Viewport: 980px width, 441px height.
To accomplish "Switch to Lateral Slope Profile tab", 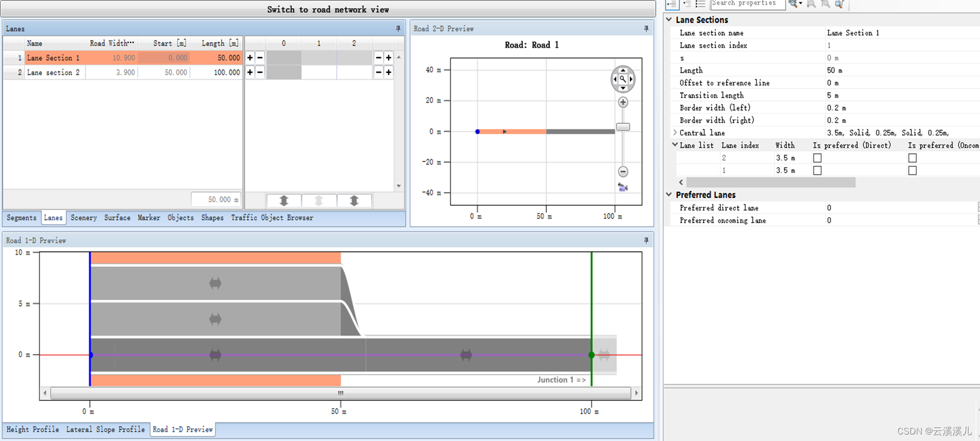I will (105, 430).
